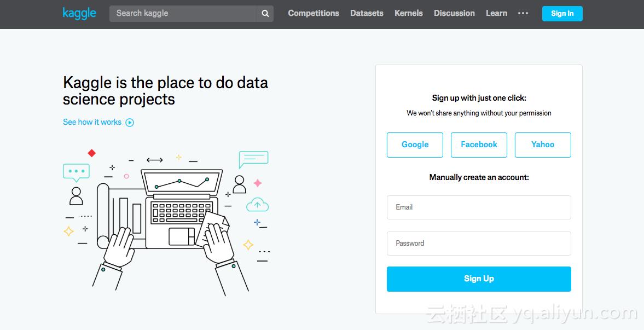Click into the Search kaggle box
The image size is (644, 330).
183,14
